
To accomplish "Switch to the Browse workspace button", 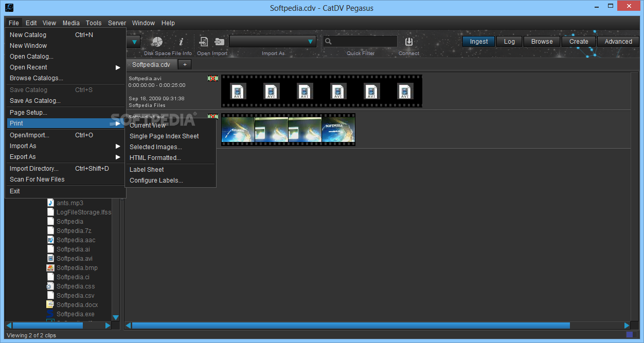I will 542,42.
